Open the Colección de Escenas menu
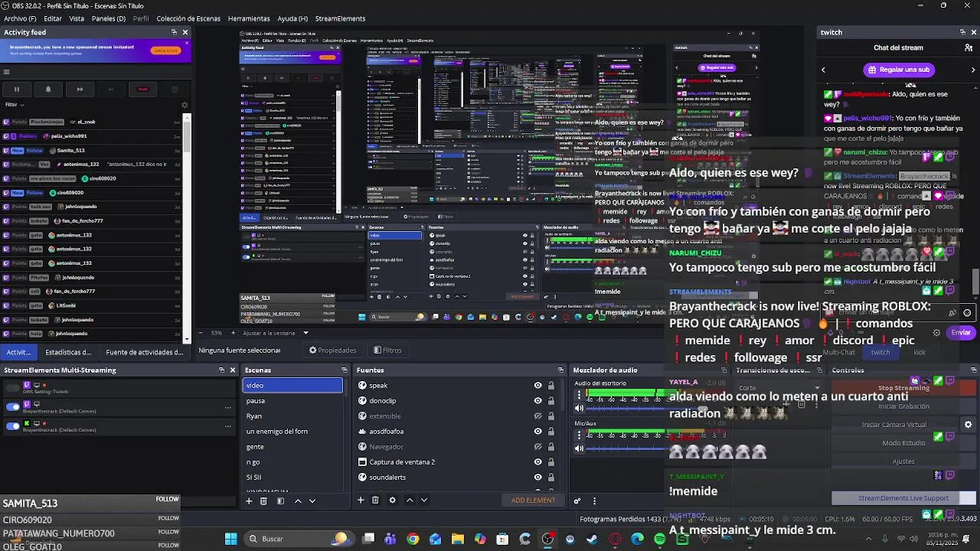This screenshot has width=980, height=551. [x=187, y=18]
